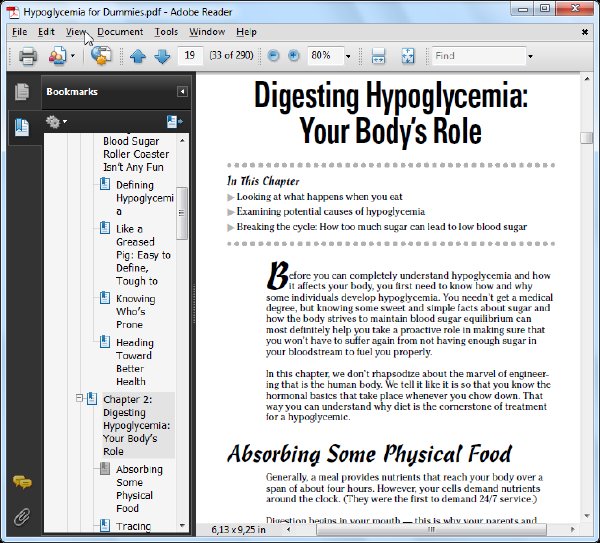Open the Tools menu
Image resolution: width=600 pixels, height=543 pixels.
click(166, 32)
